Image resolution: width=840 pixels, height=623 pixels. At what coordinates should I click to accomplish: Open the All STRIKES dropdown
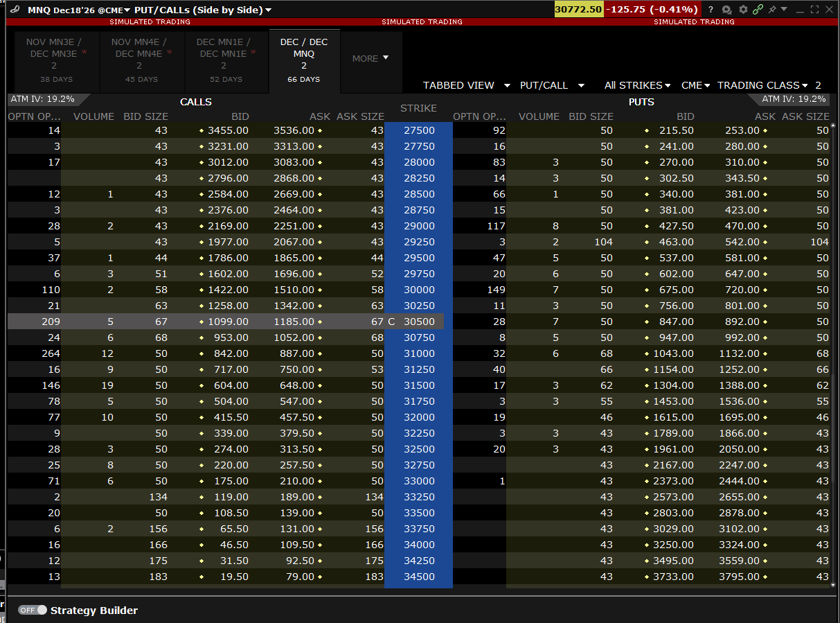(x=637, y=85)
